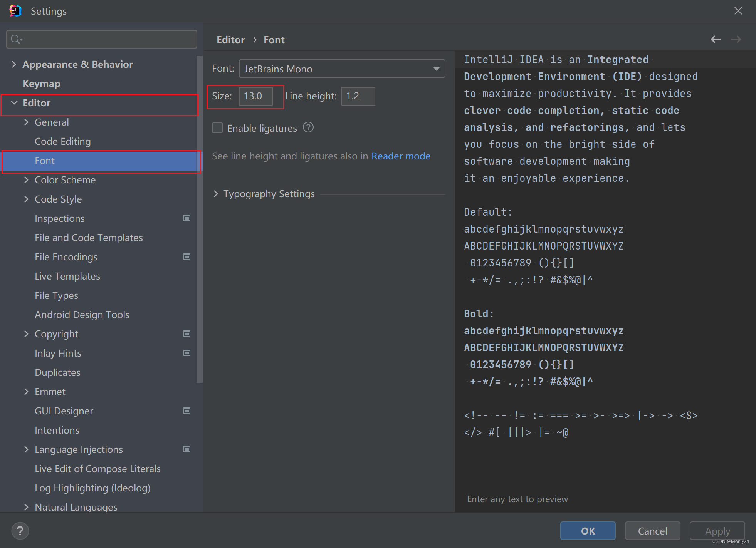Open the ligatures help question-mark icon
The height and width of the screenshot is (548, 756).
pos(308,127)
